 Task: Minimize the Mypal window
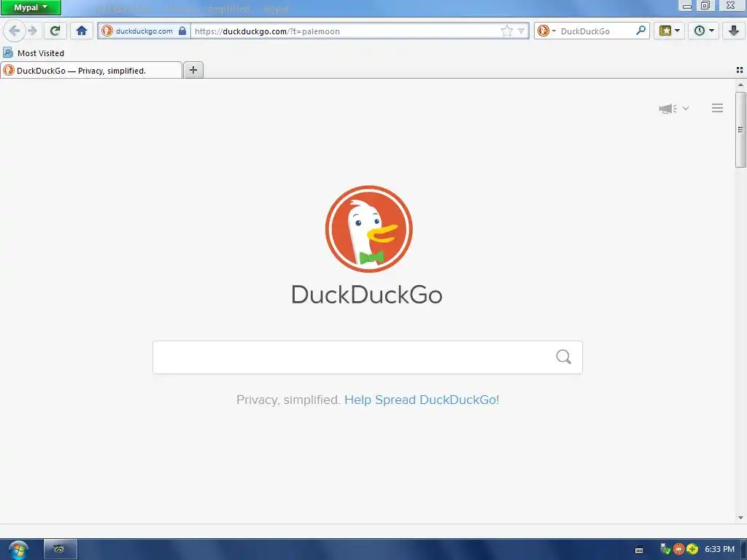(x=686, y=6)
